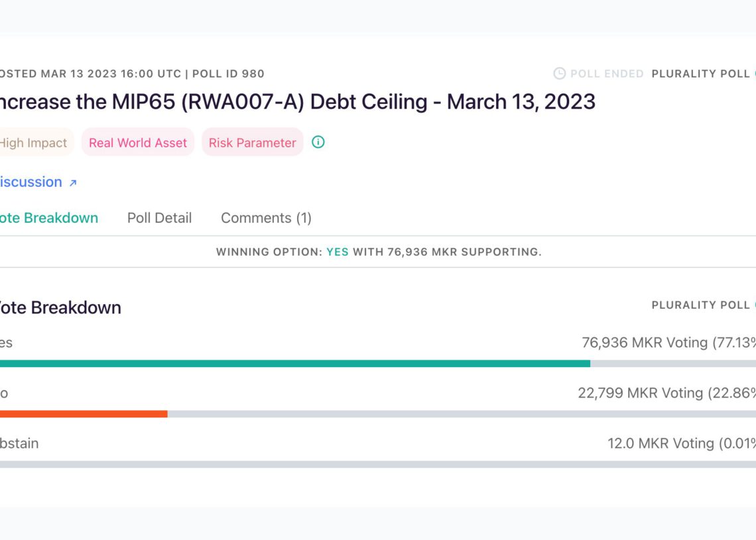Select the High Impact tag
The width and height of the screenshot is (756, 540).
(x=33, y=142)
